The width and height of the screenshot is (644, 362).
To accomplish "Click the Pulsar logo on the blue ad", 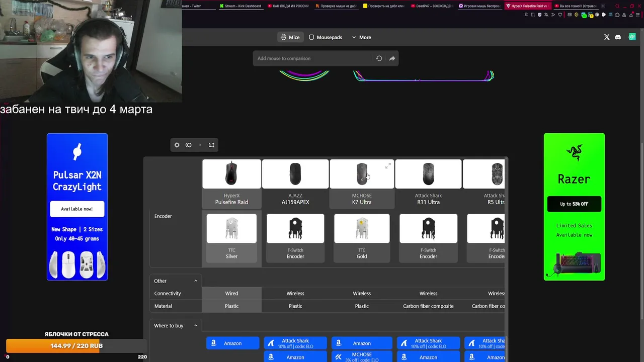I will 77,151.
